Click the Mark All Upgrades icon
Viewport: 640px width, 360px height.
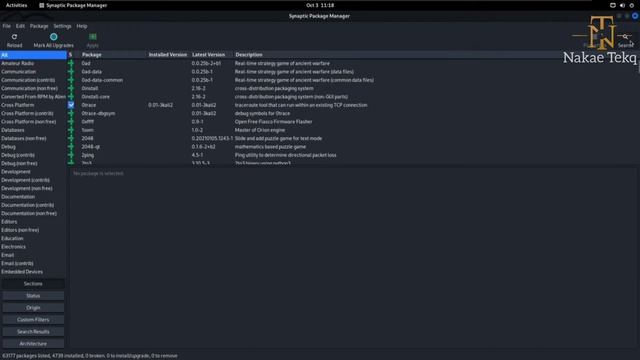click(x=53, y=37)
